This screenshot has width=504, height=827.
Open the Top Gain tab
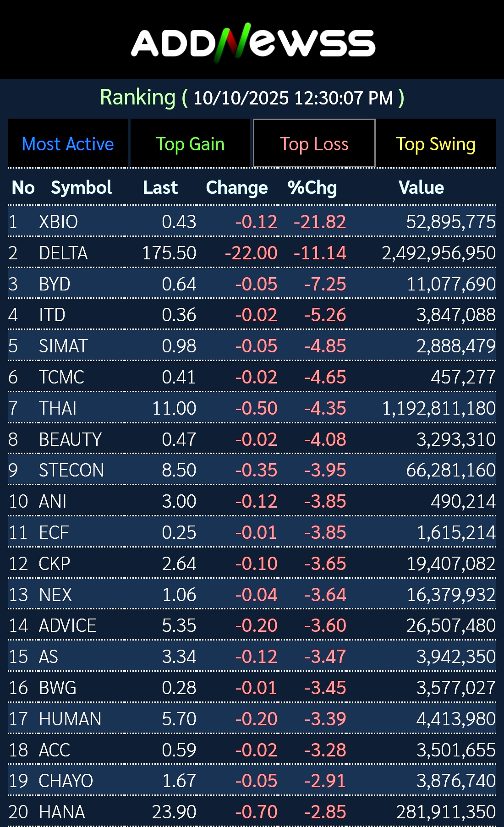point(190,144)
